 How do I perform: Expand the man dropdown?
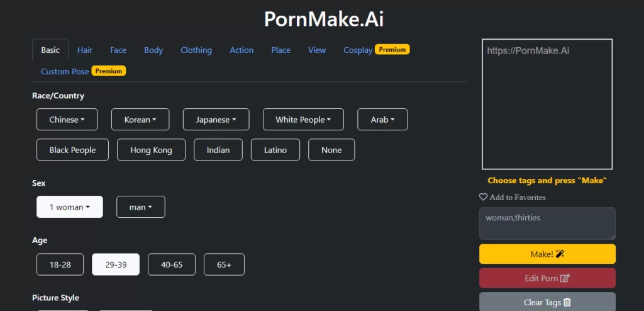point(141,207)
